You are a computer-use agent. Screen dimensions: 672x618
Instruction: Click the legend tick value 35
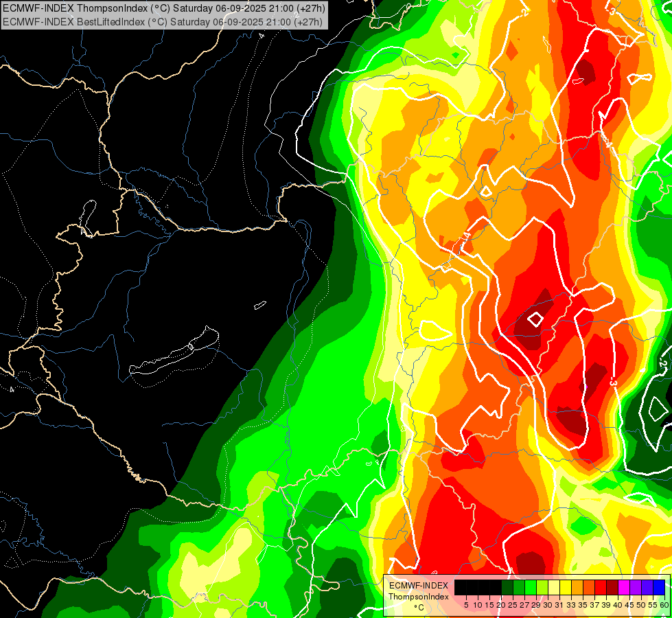tap(583, 605)
